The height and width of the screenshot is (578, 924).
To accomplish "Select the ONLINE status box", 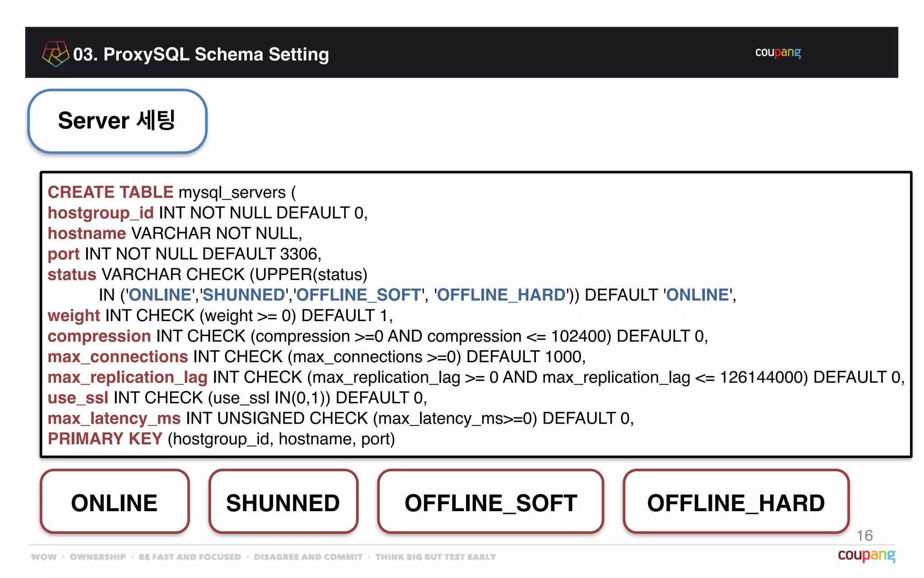I will pyautogui.click(x=115, y=502).
